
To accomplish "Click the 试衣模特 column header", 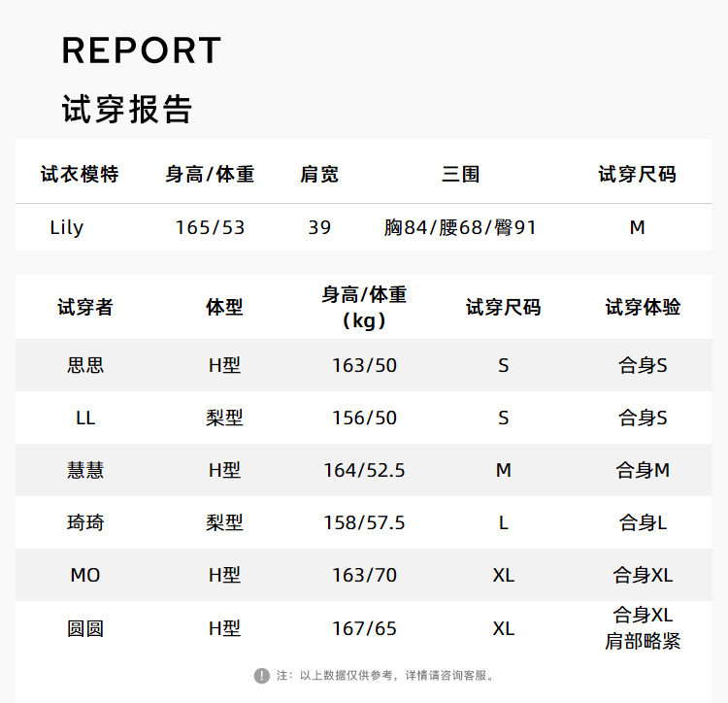I will pos(80,175).
